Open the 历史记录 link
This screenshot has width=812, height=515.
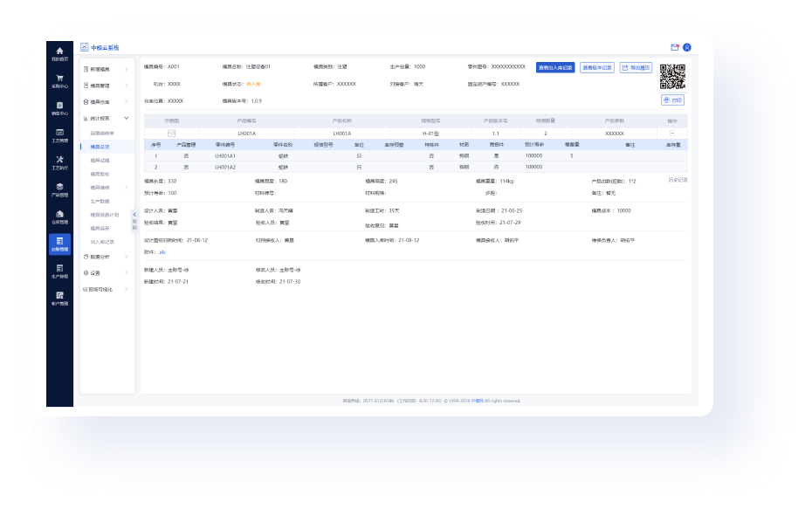[x=678, y=180]
